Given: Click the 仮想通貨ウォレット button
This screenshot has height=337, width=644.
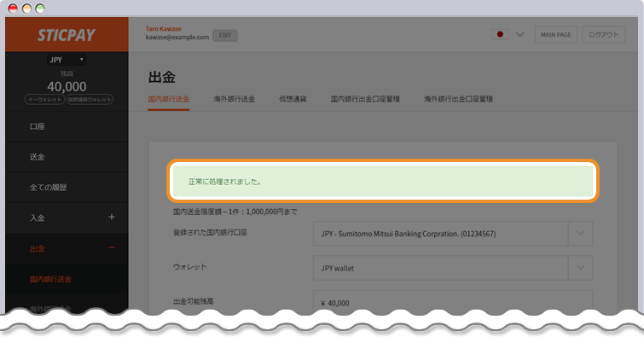Looking at the screenshot, I should [90, 100].
